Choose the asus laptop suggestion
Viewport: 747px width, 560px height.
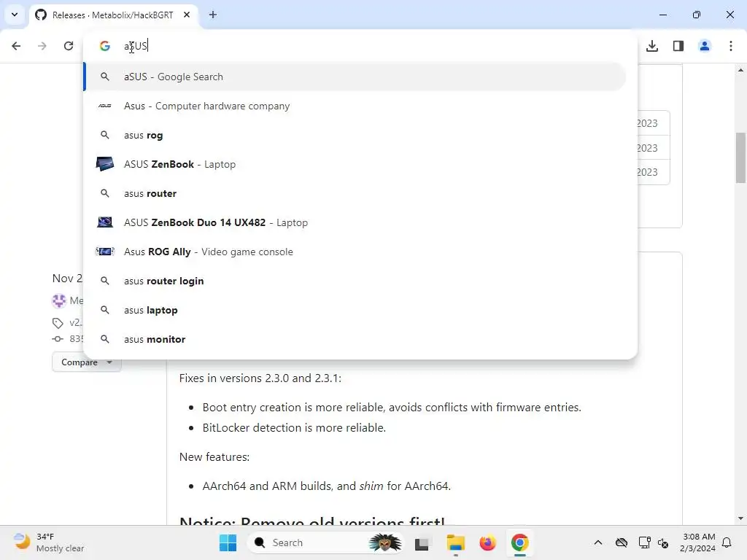click(355, 310)
